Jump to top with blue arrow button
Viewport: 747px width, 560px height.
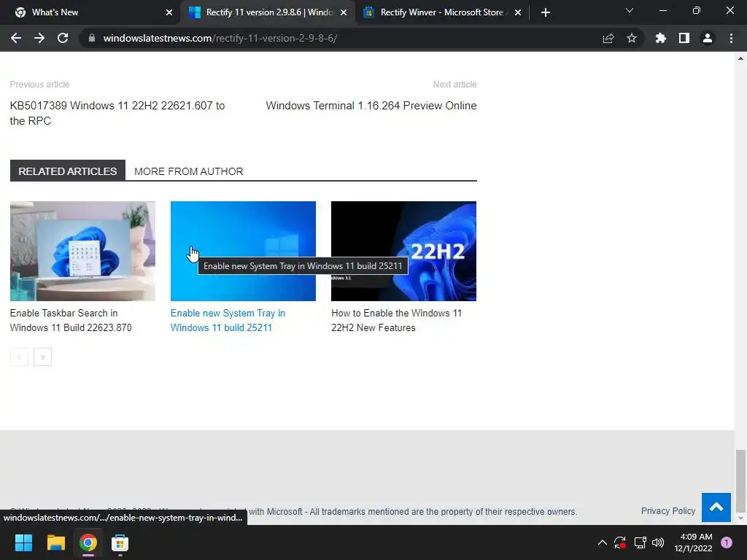point(716,507)
